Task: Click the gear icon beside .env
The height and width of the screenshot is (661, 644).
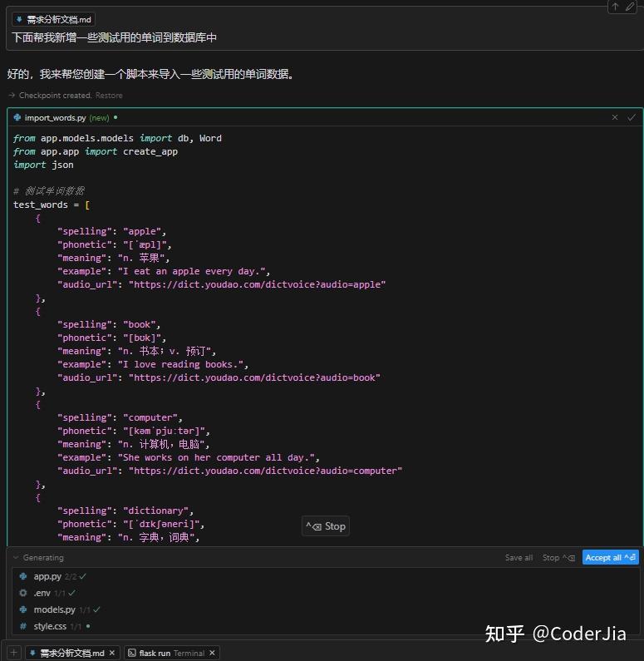Action: [23, 593]
